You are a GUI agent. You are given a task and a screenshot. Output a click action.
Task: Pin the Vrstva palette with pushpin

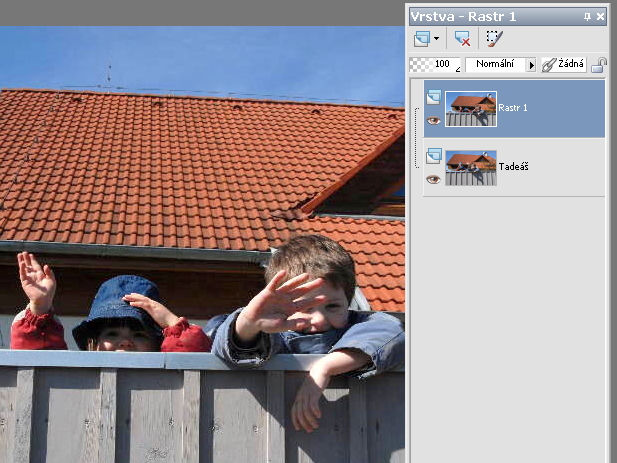[x=587, y=16]
